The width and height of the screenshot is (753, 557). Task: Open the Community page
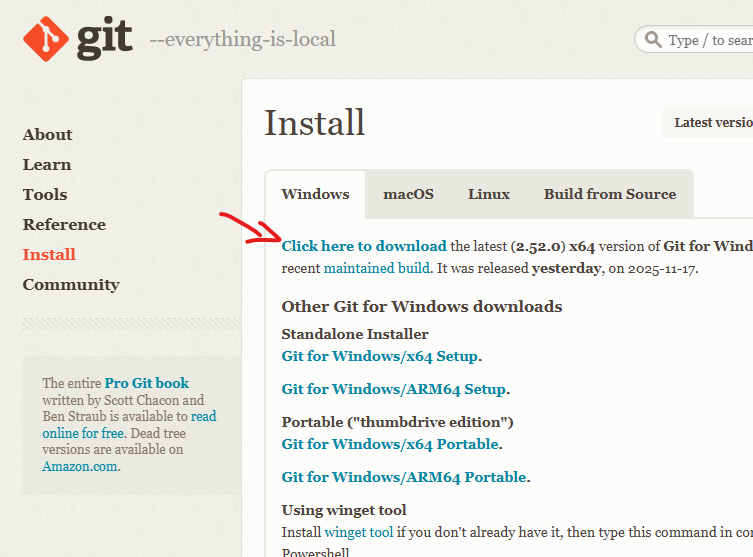(x=71, y=285)
